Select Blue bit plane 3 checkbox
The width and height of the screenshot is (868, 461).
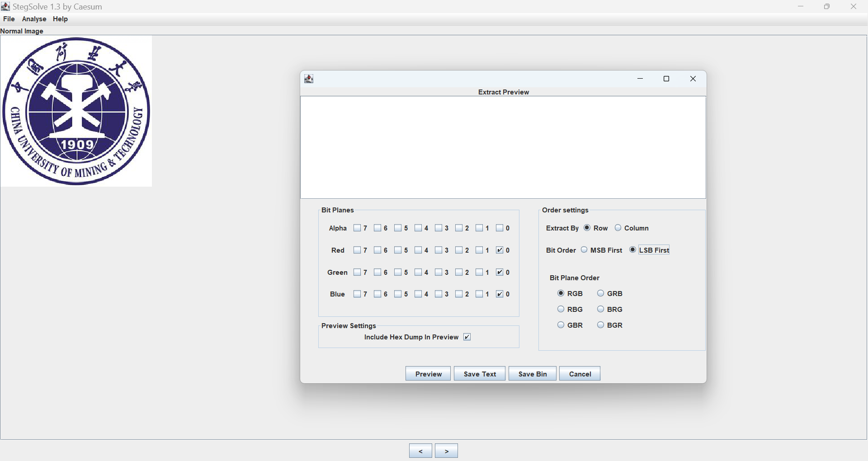439,294
